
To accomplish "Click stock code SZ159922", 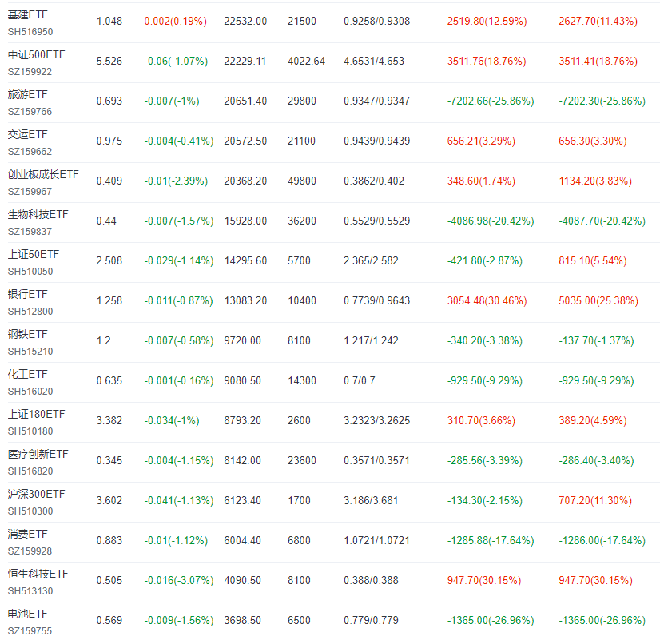I will point(30,72).
